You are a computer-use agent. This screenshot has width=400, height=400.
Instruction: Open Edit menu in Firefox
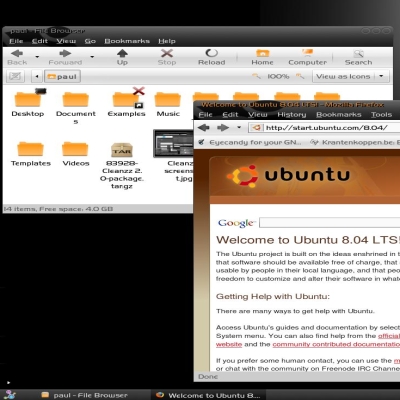tap(230, 115)
